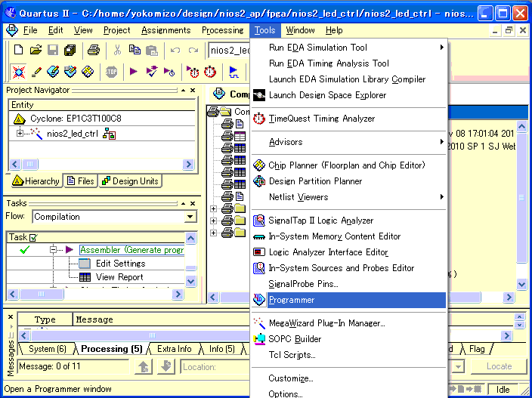This screenshot has height=398, width=532.
Task: Open the System (6) messages tab
Action: coord(47,349)
